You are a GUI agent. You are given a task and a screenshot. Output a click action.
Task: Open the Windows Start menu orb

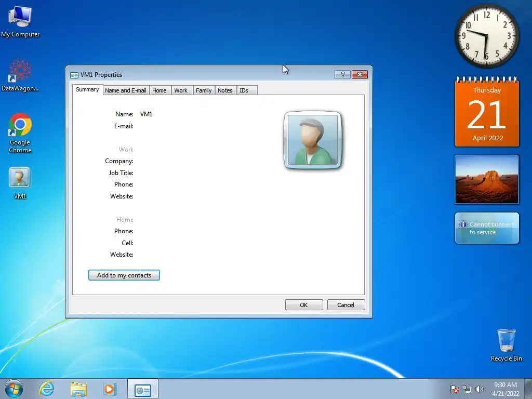coord(14,389)
